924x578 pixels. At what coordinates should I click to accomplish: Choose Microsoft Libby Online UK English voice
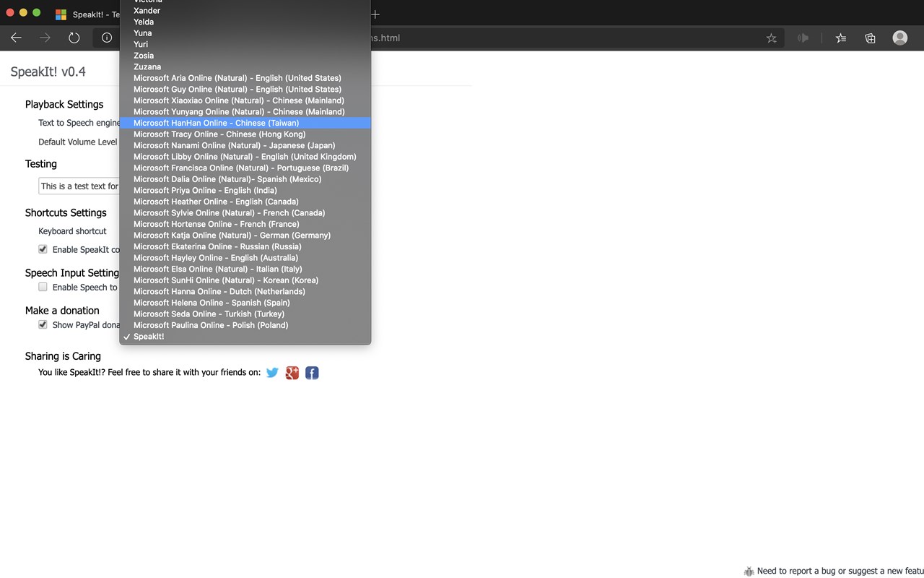(245, 157)
